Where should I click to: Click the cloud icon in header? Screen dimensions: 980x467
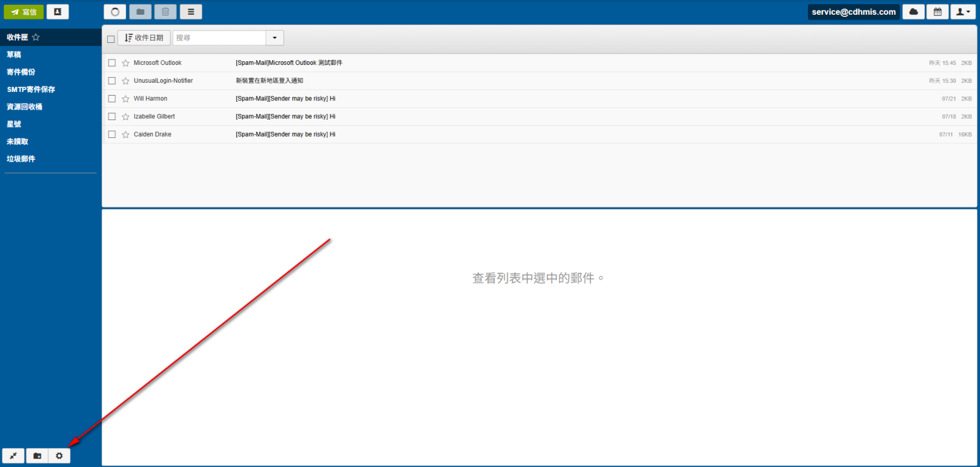click(x=913, y=12)
